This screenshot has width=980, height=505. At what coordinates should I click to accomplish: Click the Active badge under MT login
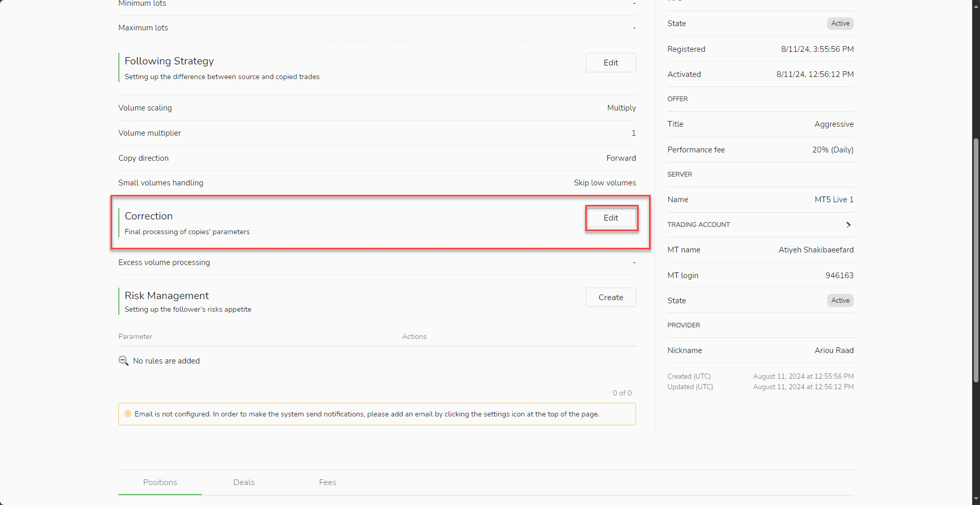coord(840,301)
